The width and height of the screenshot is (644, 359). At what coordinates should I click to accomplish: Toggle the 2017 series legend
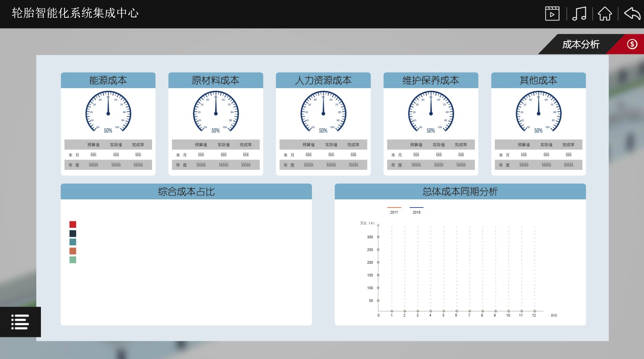[394, 210]
